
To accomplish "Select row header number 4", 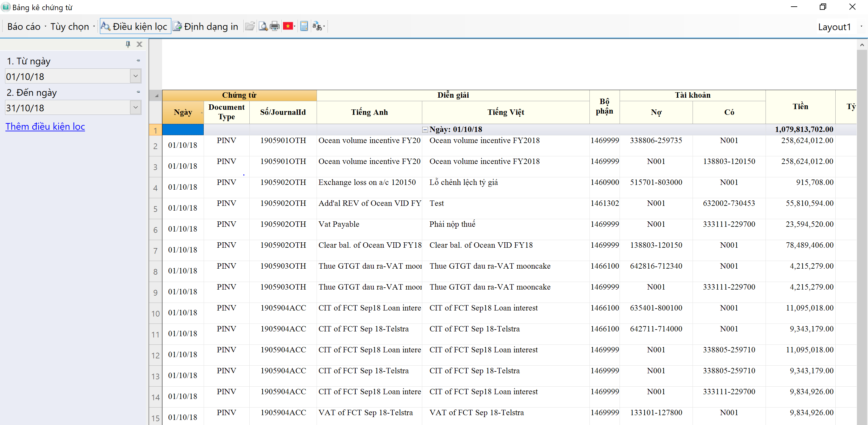I will (x=155, y=187).
